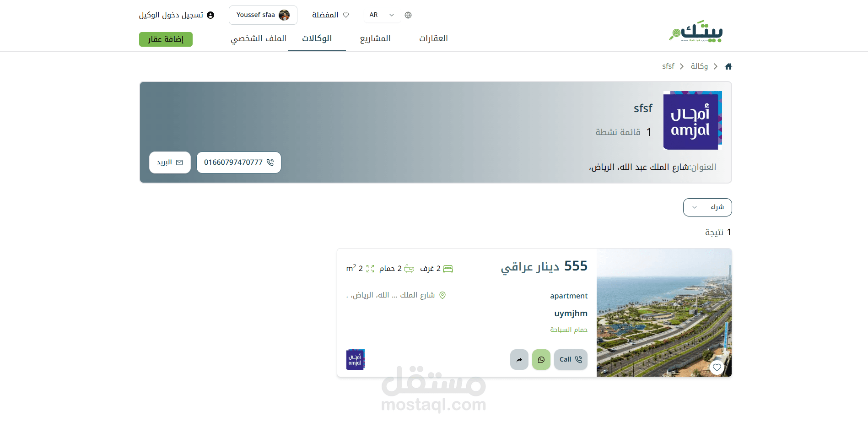The width and height of the screenshot is (868, 422).
Task: Click the Youssef sfaa profile button
Action: [x=263, y=15]
